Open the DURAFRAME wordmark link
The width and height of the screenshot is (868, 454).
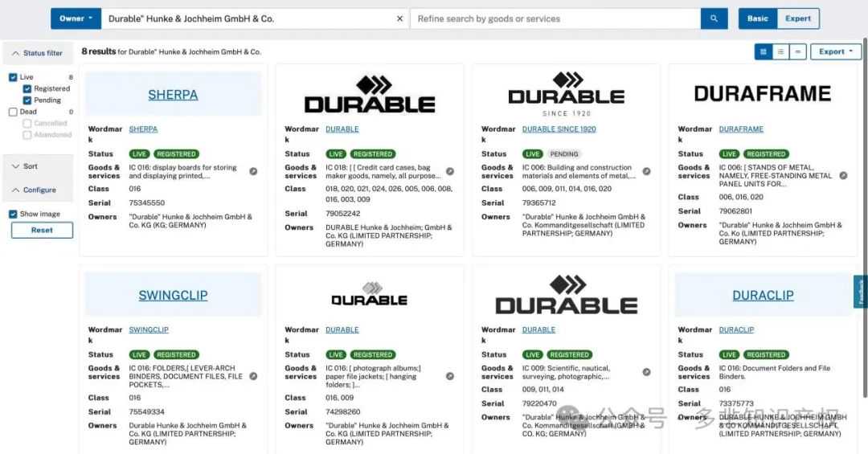click(741, 129)
